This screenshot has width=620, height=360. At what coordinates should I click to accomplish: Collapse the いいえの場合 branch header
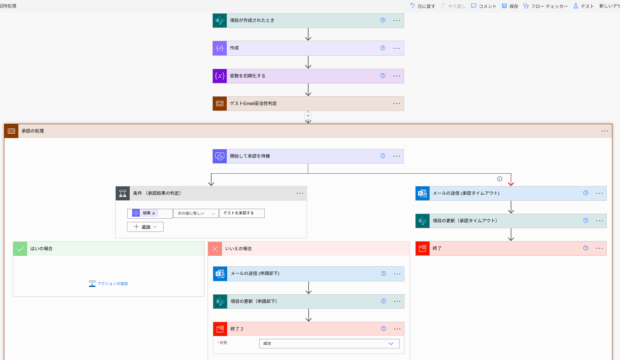309,249
